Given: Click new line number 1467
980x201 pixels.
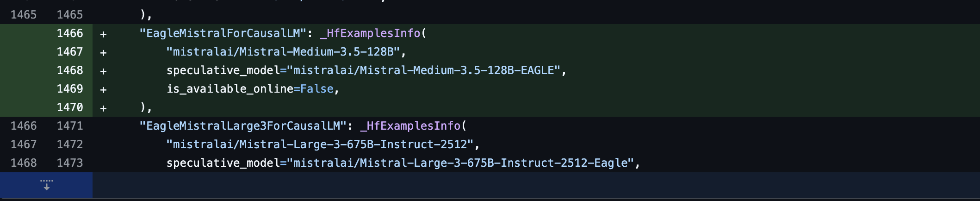Looking at the screenshot, I should [x=70, y=52].
